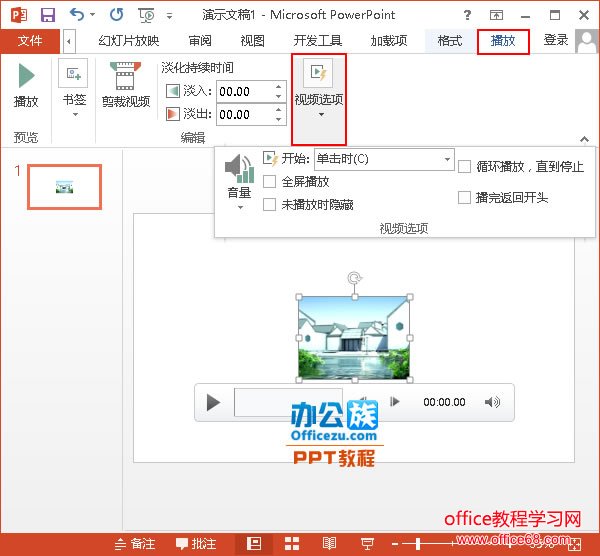This screenshot has height=556, width=600.
Task: Undo the last action
Action: pos(77,15)
